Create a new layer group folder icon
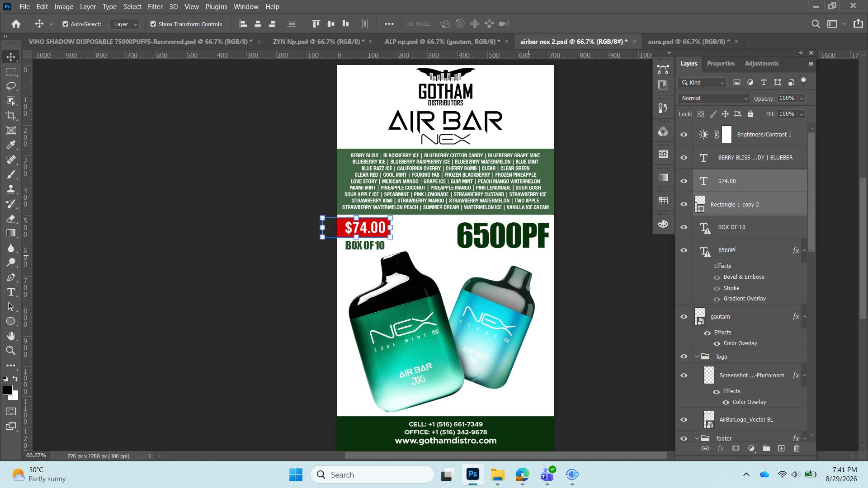The height and width of the screenshot is (488, 868). pyautogui.click(x=766, y=448)
